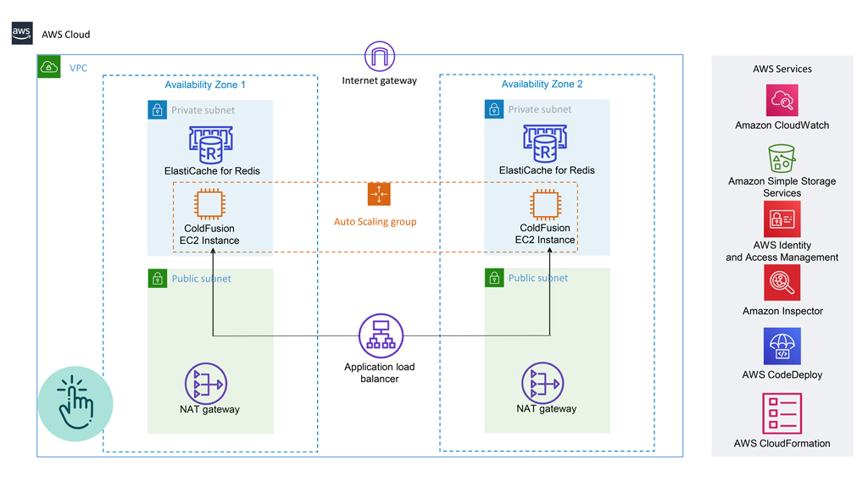The width and height of the screenshot is (868, 482).
Task: Click the AWS logo icon
Action: 22,33
